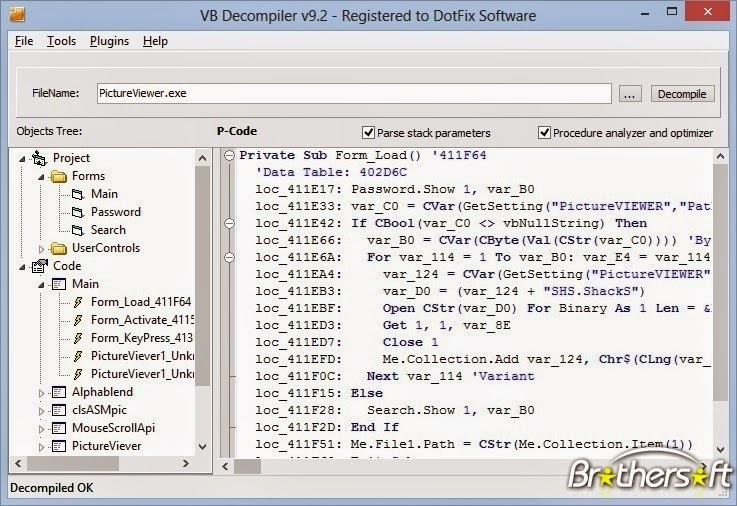Click the "loc_411ED7: Close 1" code line
This screenshot has height=506, width=737.
[347, 342]
